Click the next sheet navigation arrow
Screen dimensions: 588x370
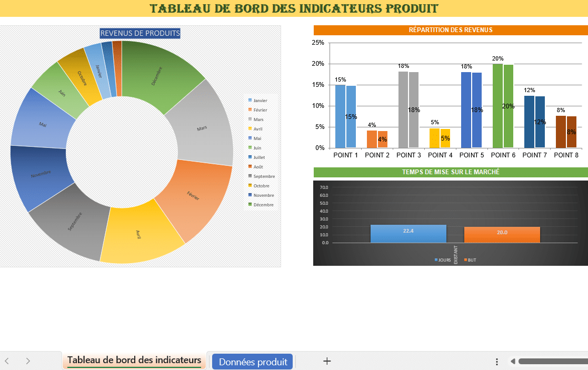tap(28, 361)
